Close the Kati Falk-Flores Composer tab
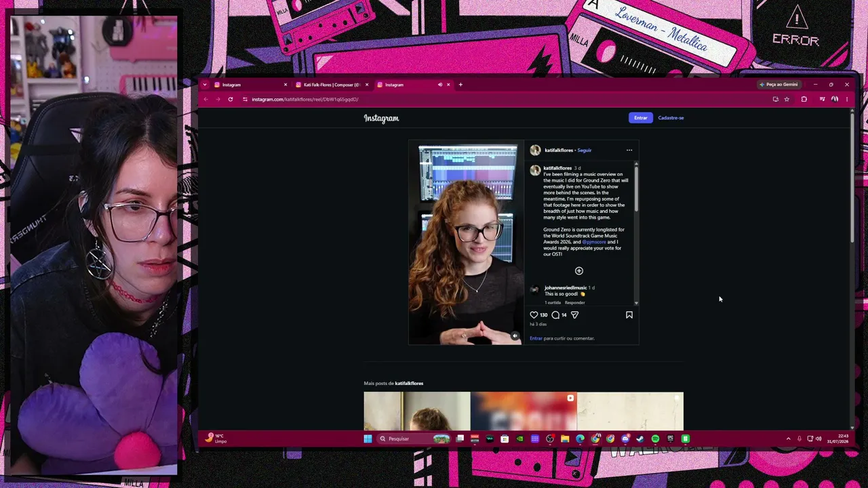 (x=367, y=85)
